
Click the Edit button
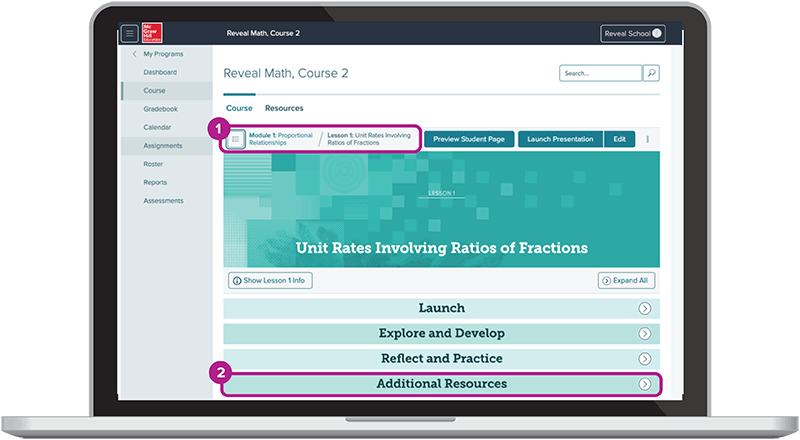pyautogui.click(x=619, y=139)
